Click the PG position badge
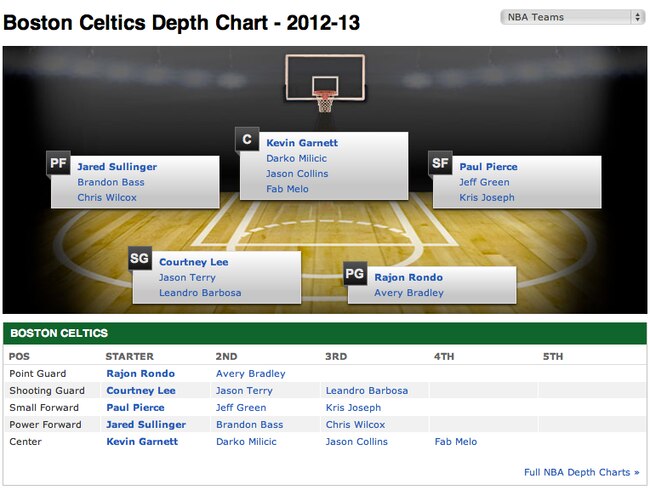 point(355,274)
